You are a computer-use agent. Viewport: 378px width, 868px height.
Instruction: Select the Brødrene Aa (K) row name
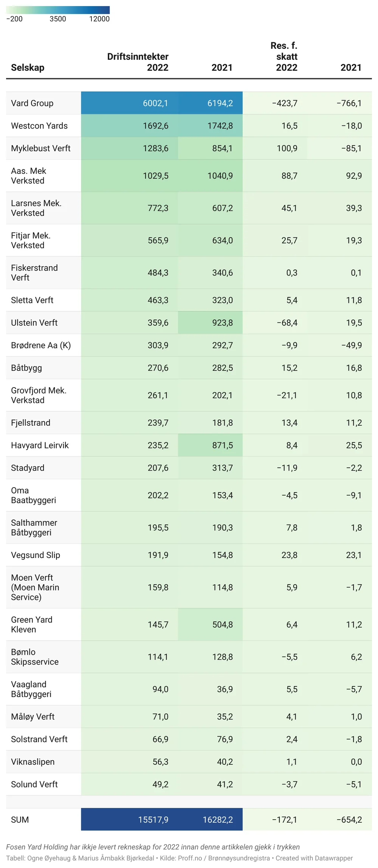click(41, 346)
